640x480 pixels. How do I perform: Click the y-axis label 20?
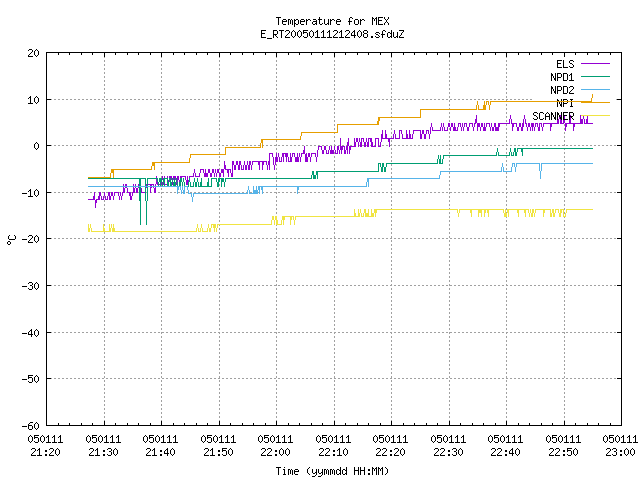[33, 53]
